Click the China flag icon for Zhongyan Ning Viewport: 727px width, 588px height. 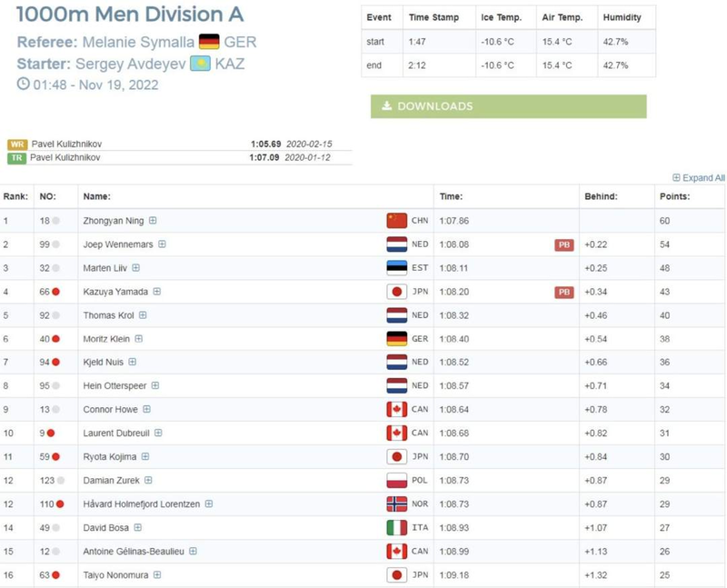point(396,220)
